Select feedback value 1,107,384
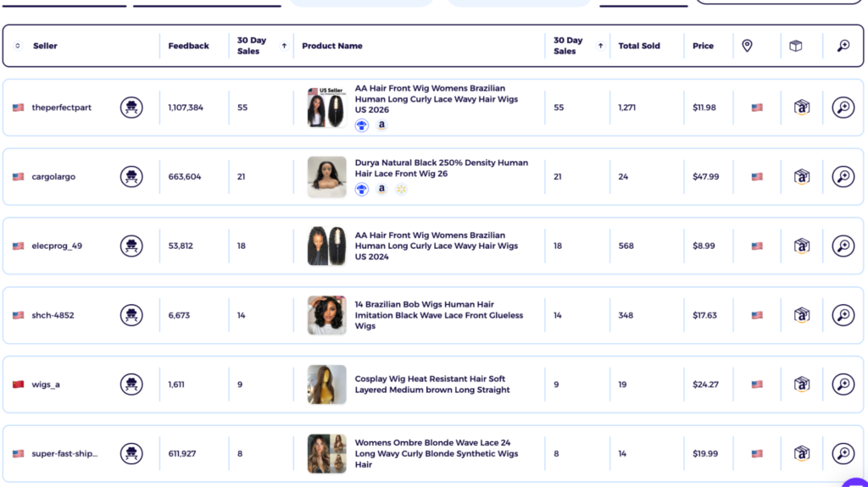 coord(186,108)
